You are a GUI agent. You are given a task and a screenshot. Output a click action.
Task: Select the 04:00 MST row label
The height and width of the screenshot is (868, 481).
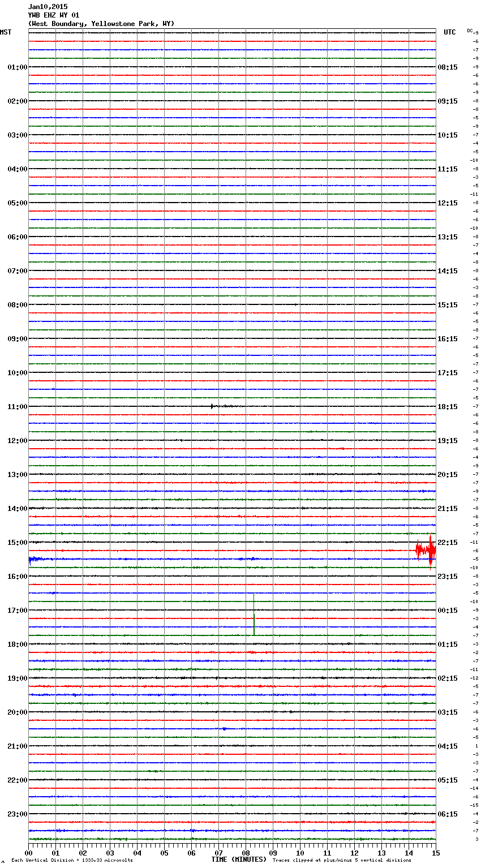point(17,169)
